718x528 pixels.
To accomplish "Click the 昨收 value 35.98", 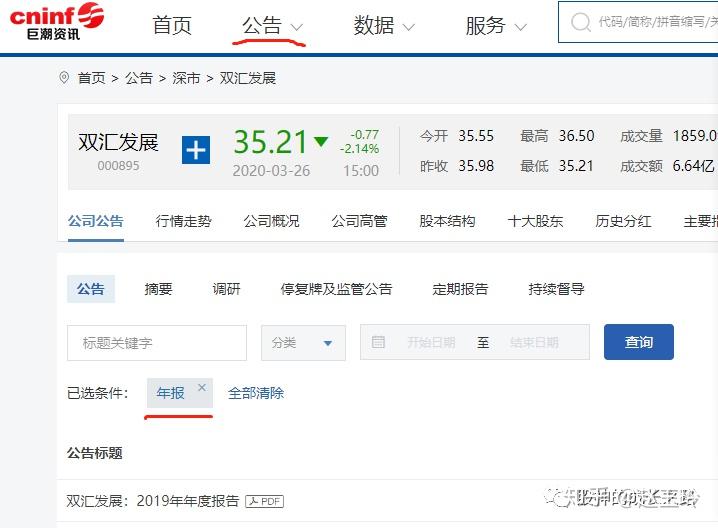I will coord(476,166).
